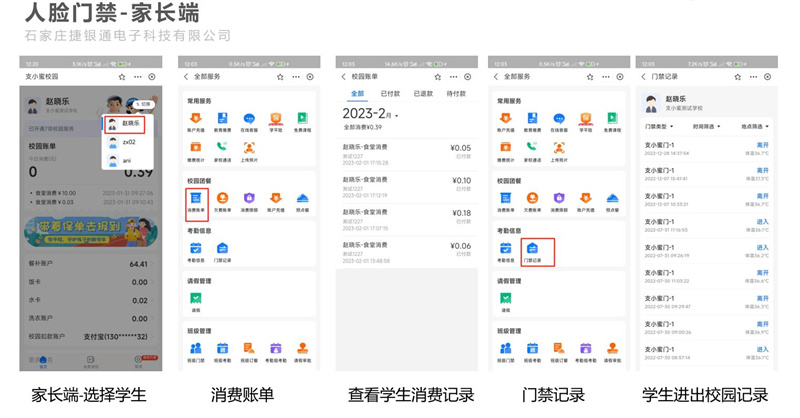Open 校园团餐 账户充值 on 门禁记录 captioned screen
The width and height of the screenshot is (800, 418).
pos(586,202)
